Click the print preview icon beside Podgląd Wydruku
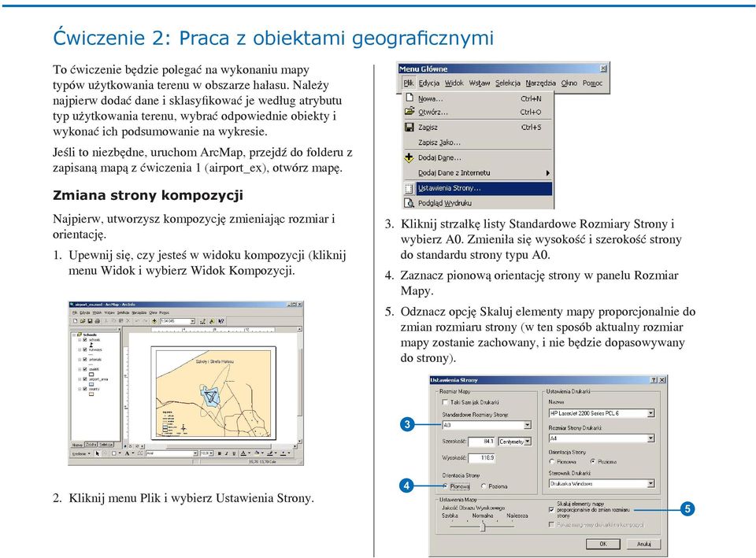The width and height of the screenshot is (756, 558). (x=409, y=203)
